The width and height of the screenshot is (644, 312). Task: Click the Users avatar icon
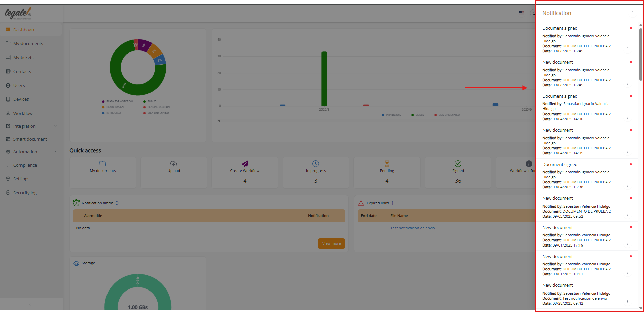click(8, 85)
